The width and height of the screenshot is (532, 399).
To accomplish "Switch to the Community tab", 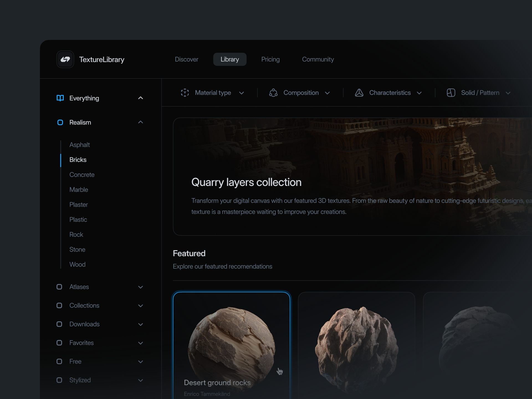I will [x=318, y=59].
